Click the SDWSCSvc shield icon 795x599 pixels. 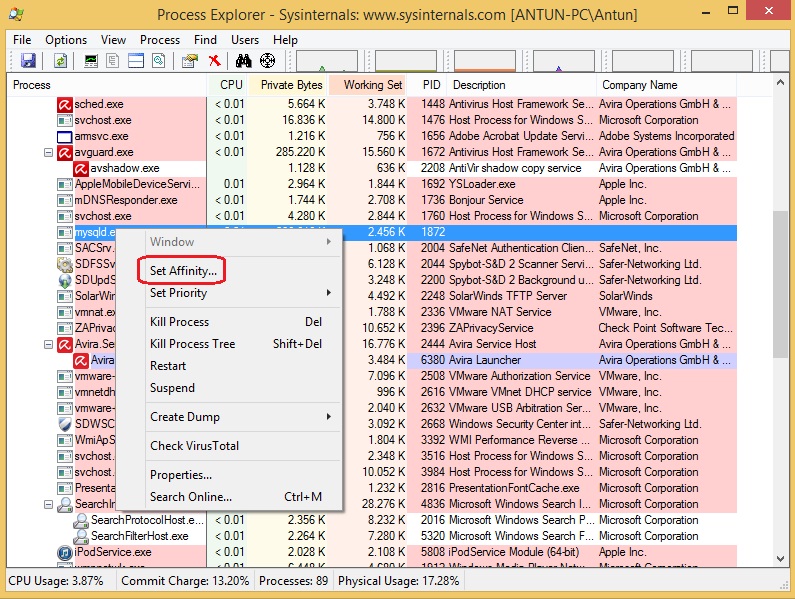64,424
